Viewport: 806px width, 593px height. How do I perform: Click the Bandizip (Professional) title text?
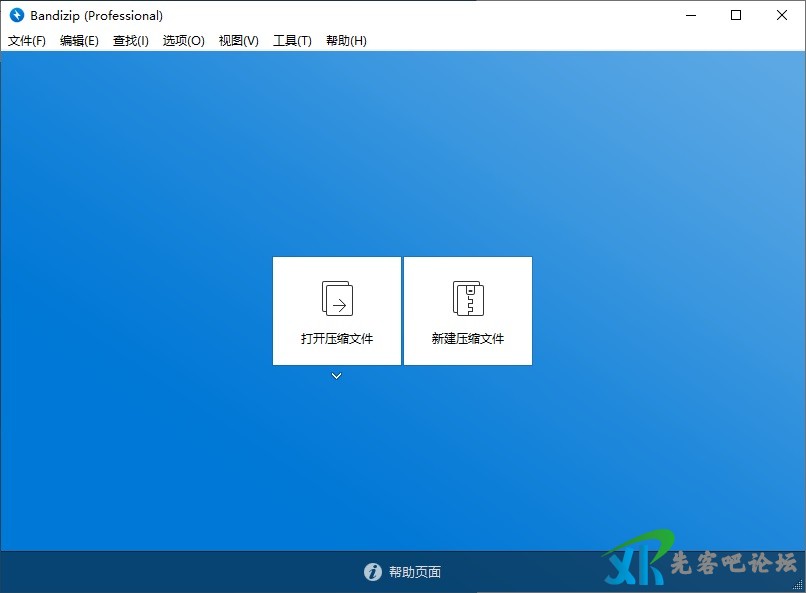pos(97,15)
